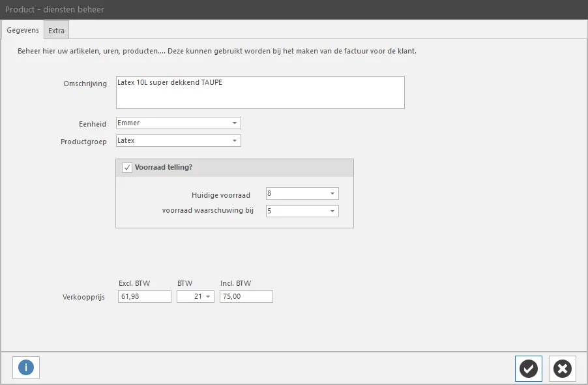Viewport: 588px width, 385px height.
Task: Expand the Huidige voorraad dropdown
Action: coord(332,194)
